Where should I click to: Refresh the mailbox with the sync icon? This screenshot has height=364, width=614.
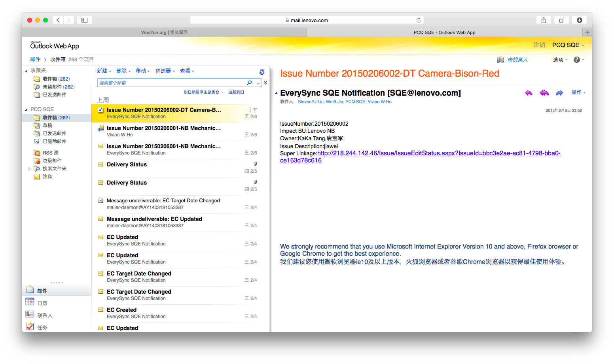(x=262, y=72)
